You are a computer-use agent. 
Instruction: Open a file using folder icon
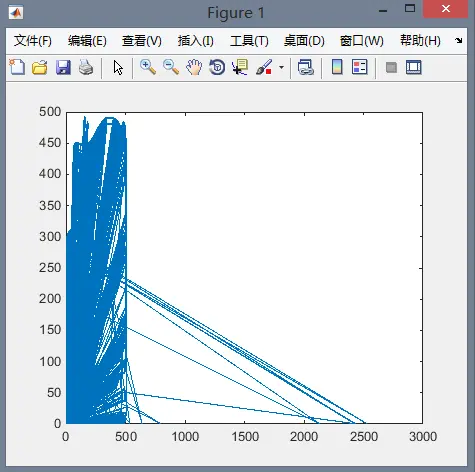click(40, 67)
